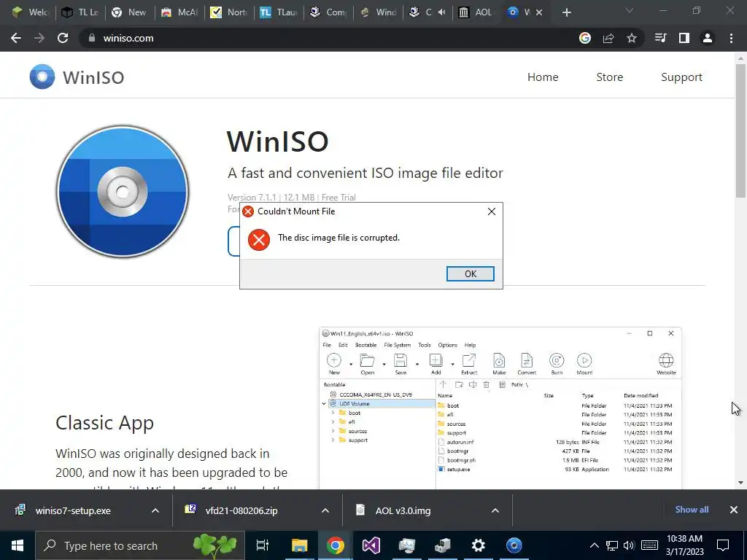Click the taskbar search box

point(140,545)
